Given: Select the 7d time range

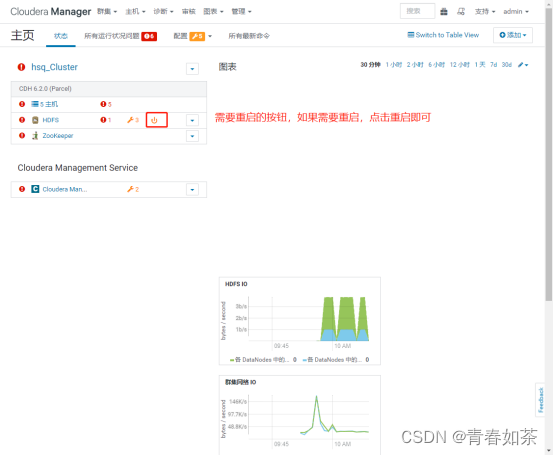Looking at the screenshot, I should pyautogui.click(x=493, y=65).
